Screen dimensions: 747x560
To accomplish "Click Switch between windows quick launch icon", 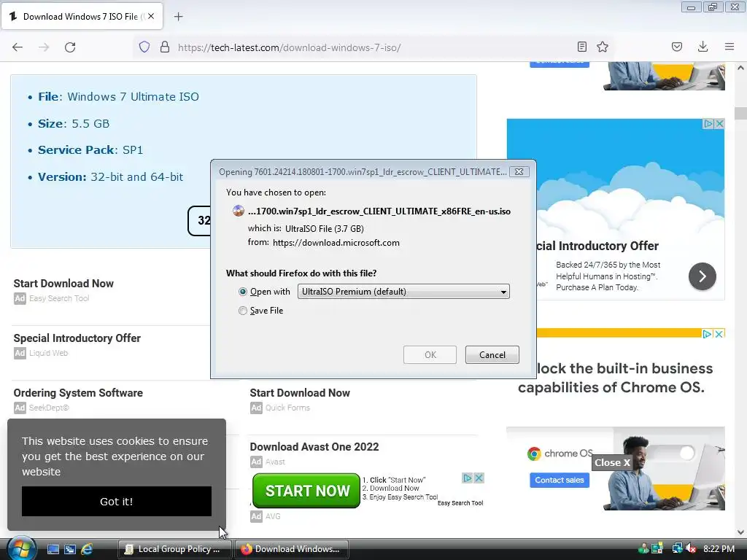I will click(70, 550).
